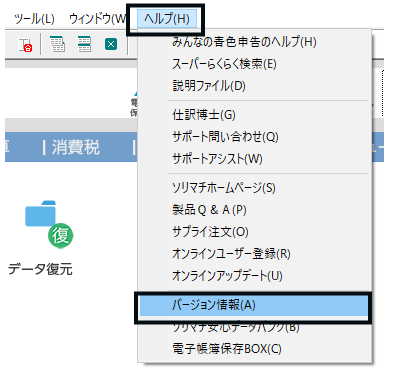Open 電子帳簿保存BOX(C) entry
Screen dimensions: 396x377
point(255,349)
